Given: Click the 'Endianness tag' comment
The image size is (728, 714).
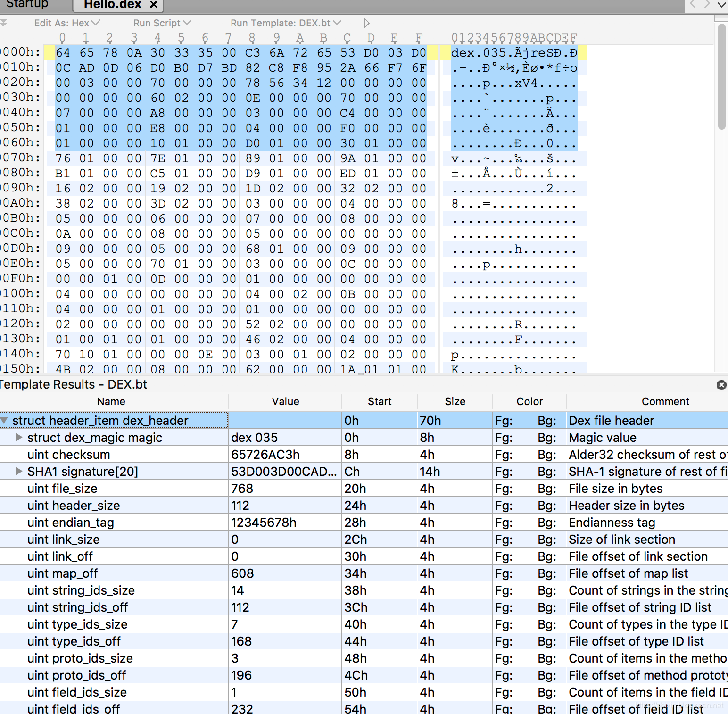Looking at the screenshot, I should pyautogui.click(x=612, y=522).
